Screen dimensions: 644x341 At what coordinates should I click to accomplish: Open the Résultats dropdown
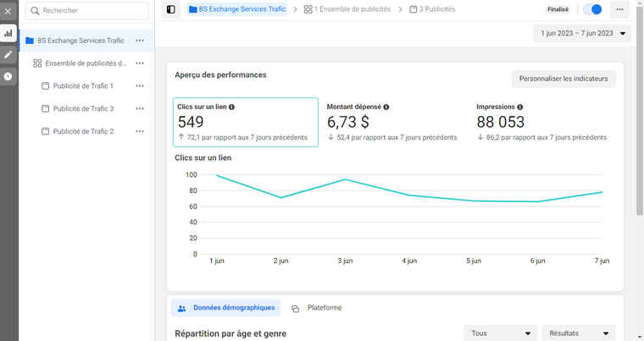pyautogui.click(x=578, y=333)
